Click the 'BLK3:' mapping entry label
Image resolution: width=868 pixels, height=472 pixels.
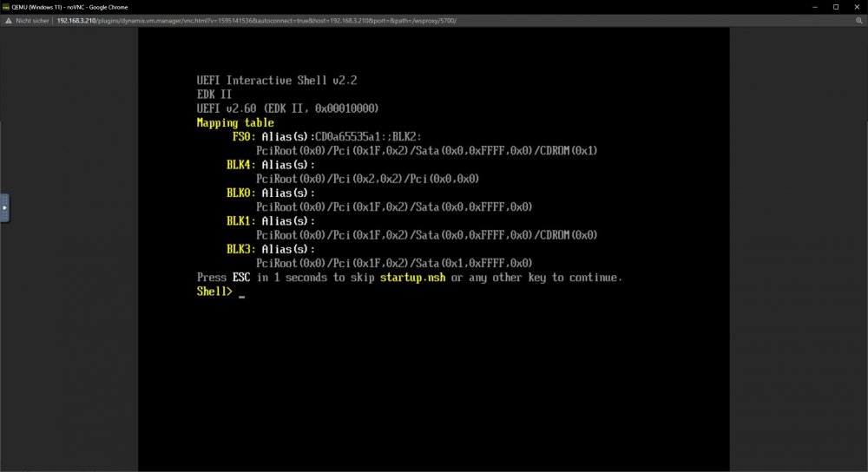pos(241,250)
